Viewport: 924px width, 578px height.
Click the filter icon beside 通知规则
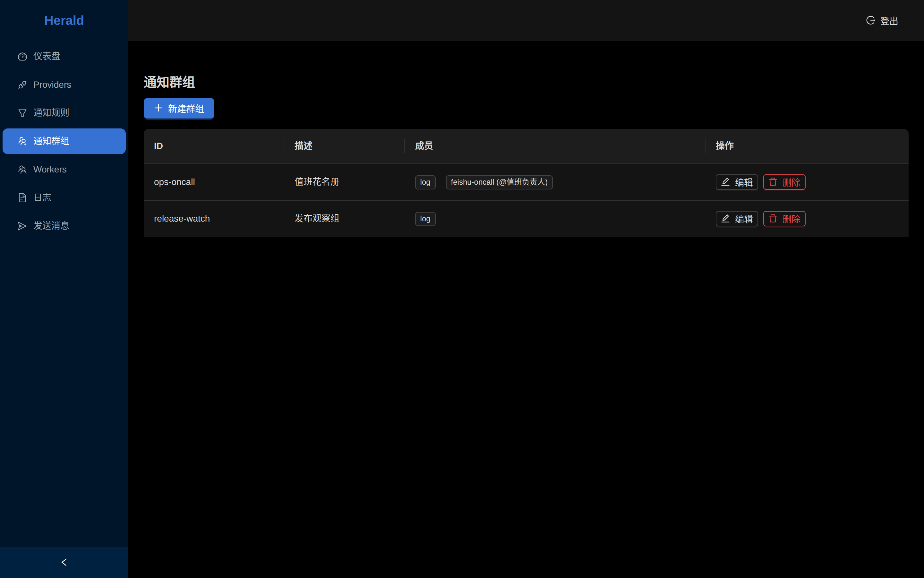(22, 113)
